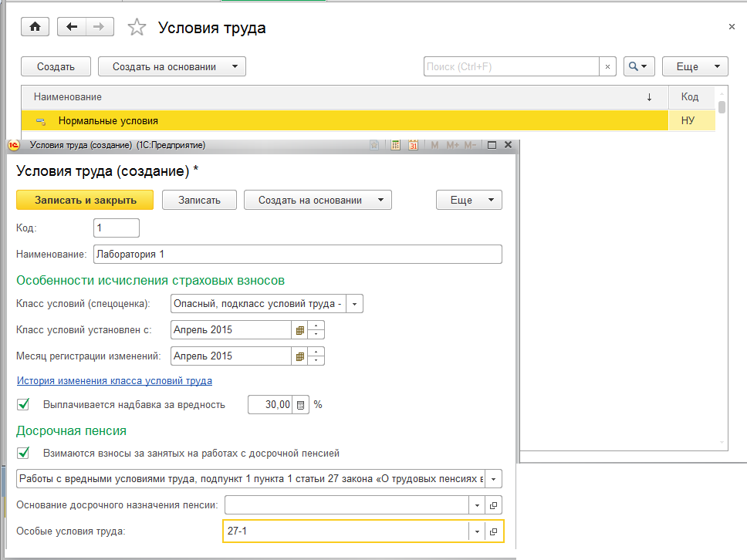
Task: Open История изменения класса условий труда link
Action: (x=114, y=380)
